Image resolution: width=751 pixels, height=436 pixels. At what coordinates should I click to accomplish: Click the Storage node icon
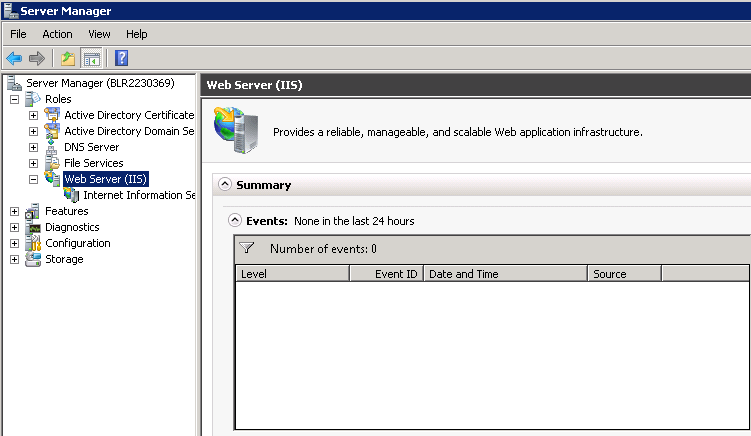point(33,259)
